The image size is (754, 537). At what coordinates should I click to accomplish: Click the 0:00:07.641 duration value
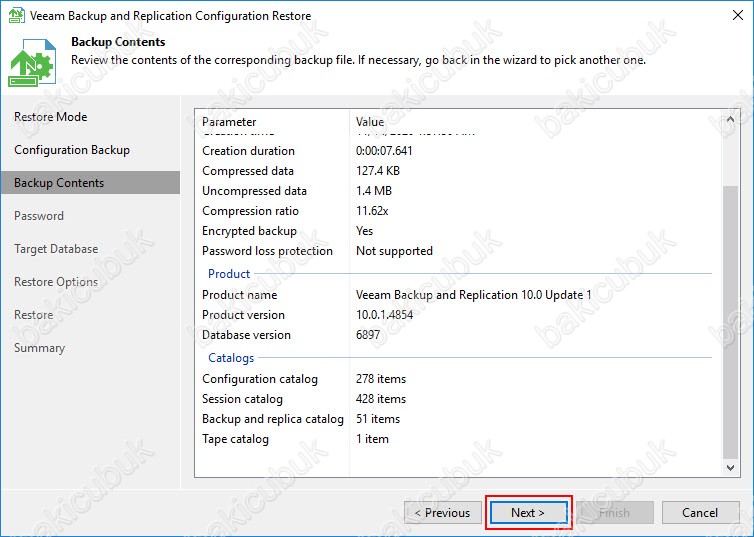click(x=384, y=151)
